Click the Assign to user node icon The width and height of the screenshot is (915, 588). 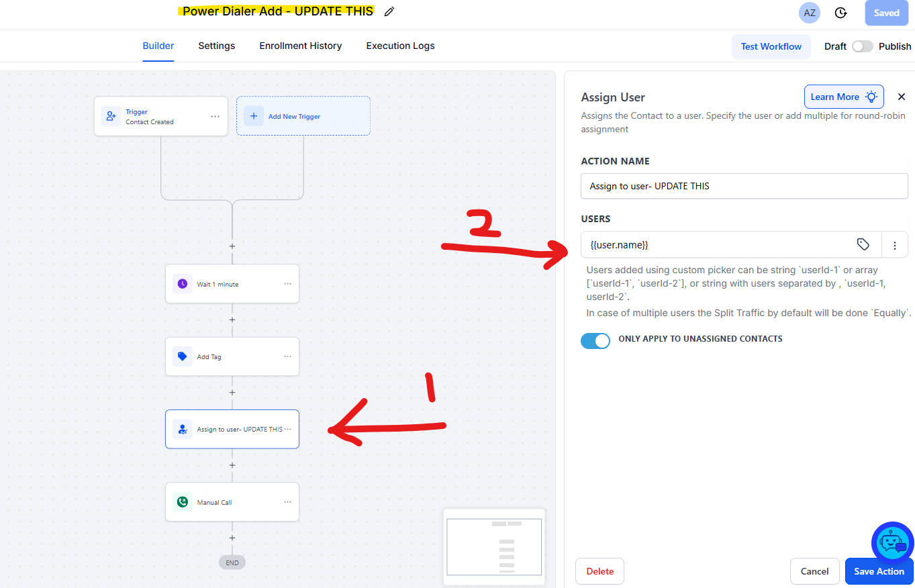click(183, 429)
